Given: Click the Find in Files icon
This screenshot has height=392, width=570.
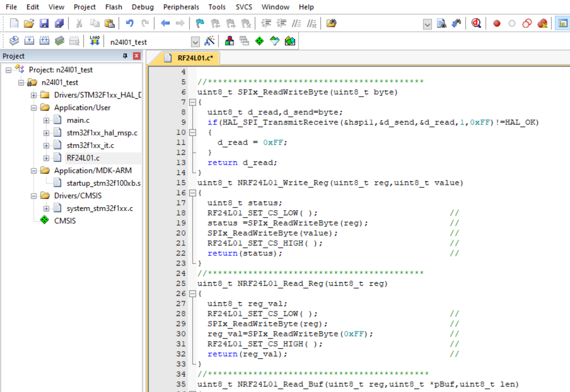Looking at the screenshot, I should pyautogui.click(x=331, y=23).
